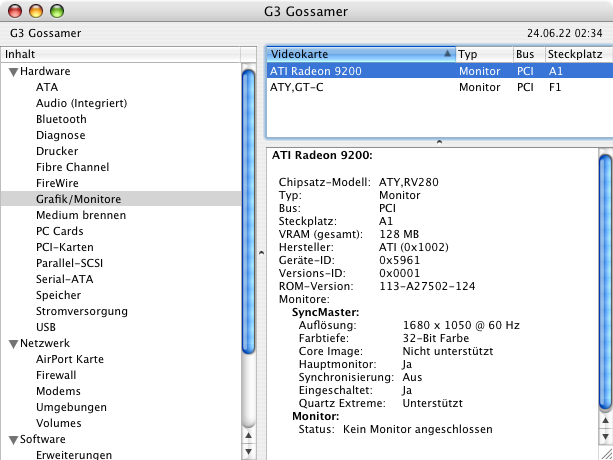
Task: Click the G3 Gossamer header label
Action: point(45,33)
